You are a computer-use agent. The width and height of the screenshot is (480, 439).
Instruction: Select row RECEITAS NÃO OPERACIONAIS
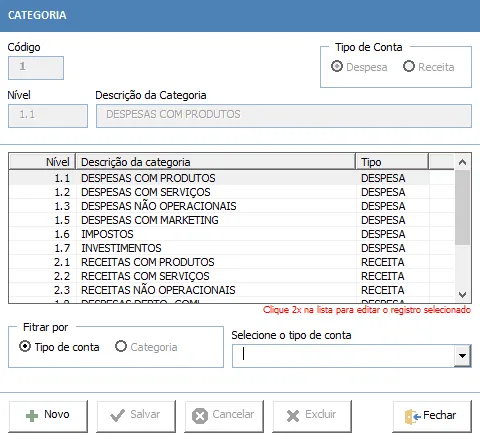click(x=232, y=290)
